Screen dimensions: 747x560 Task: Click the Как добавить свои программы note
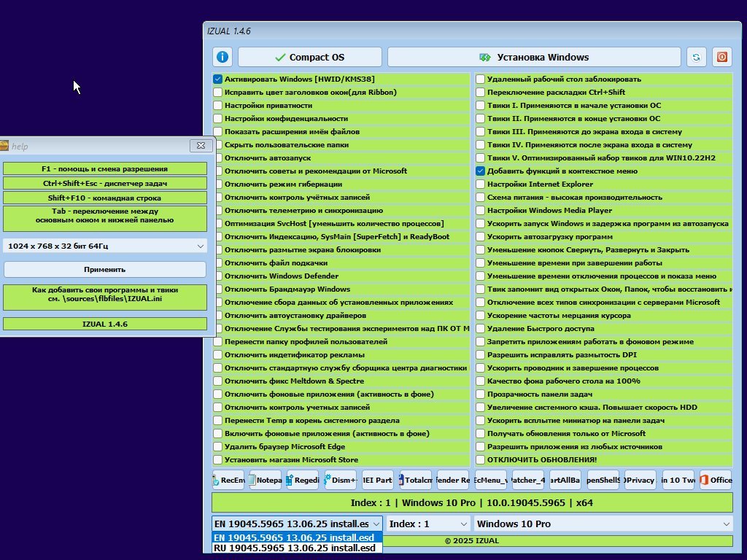coord(105,297)
